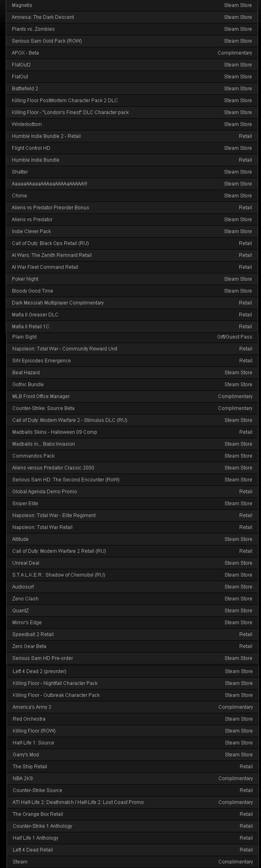Select the Magnetis license row
The width and height of the screenshot is (261, 868).
(132, 5)
